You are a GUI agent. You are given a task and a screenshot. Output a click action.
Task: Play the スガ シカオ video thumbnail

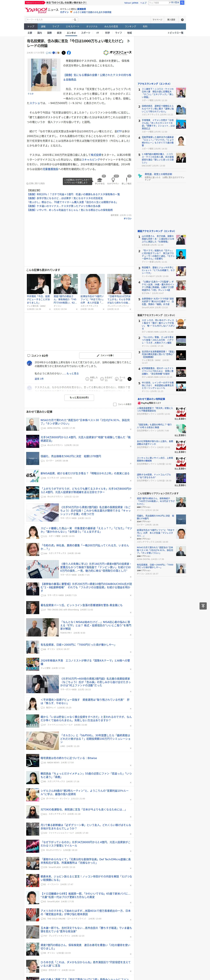pos(181,324)
